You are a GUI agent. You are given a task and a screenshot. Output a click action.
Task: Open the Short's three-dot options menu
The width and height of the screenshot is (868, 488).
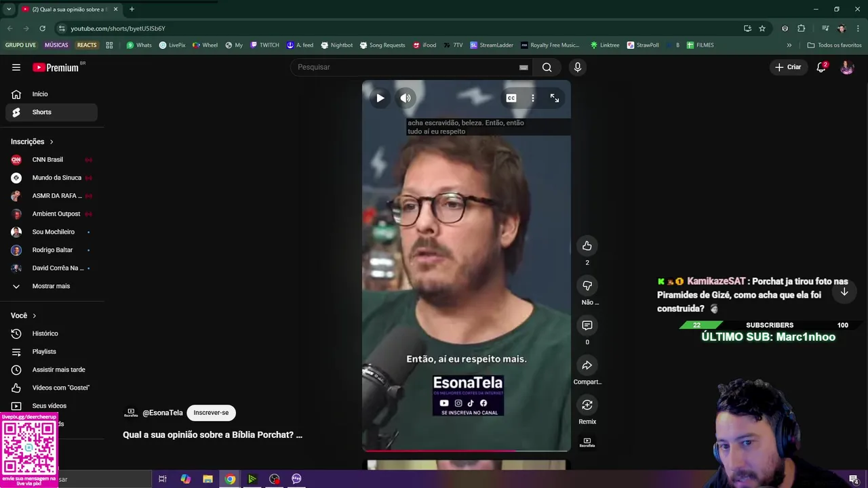533,98
